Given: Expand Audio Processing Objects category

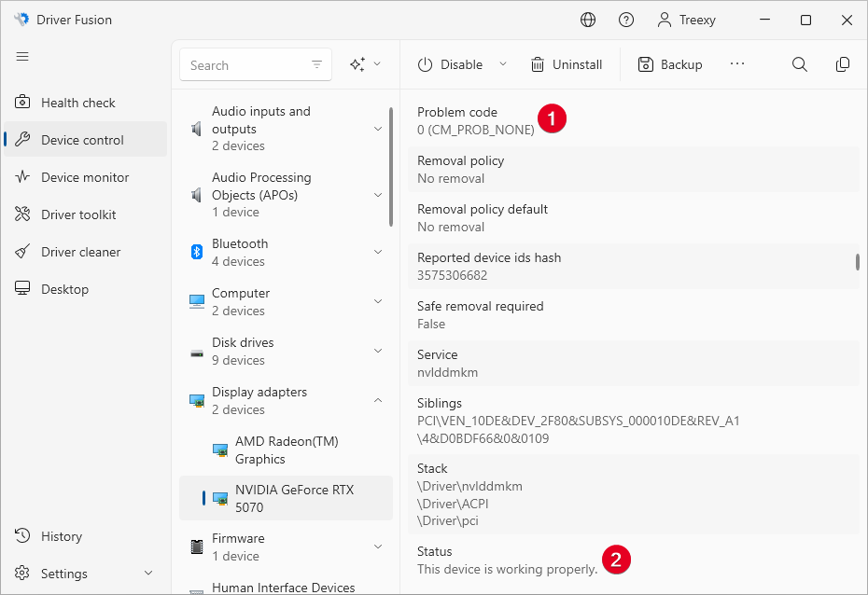Looking at the screenshot, I should pyautogui.click(x=378, y=195).
